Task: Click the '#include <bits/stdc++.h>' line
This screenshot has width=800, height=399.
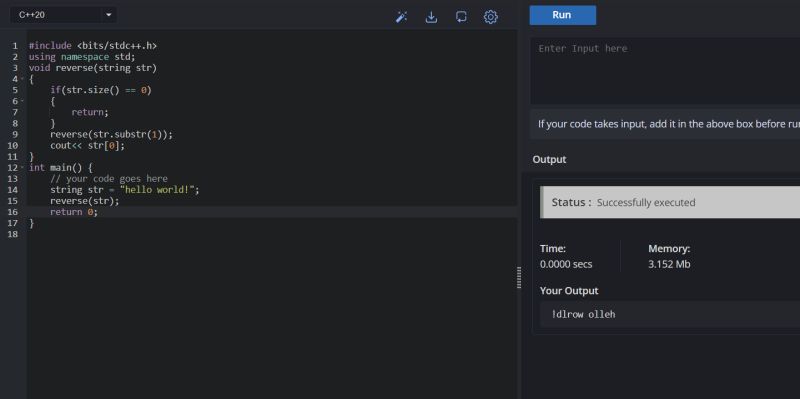Action: click(93, 46)
